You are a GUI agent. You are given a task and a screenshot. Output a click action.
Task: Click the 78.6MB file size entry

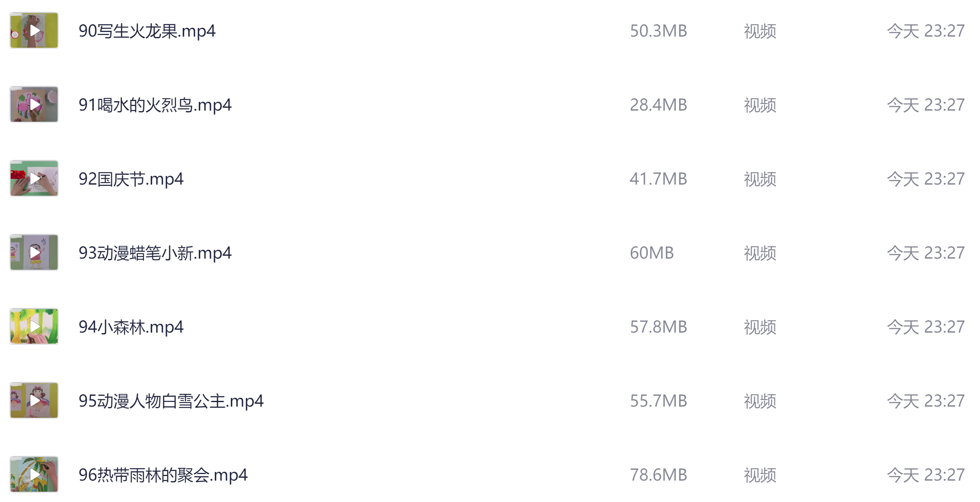point(658,475)
